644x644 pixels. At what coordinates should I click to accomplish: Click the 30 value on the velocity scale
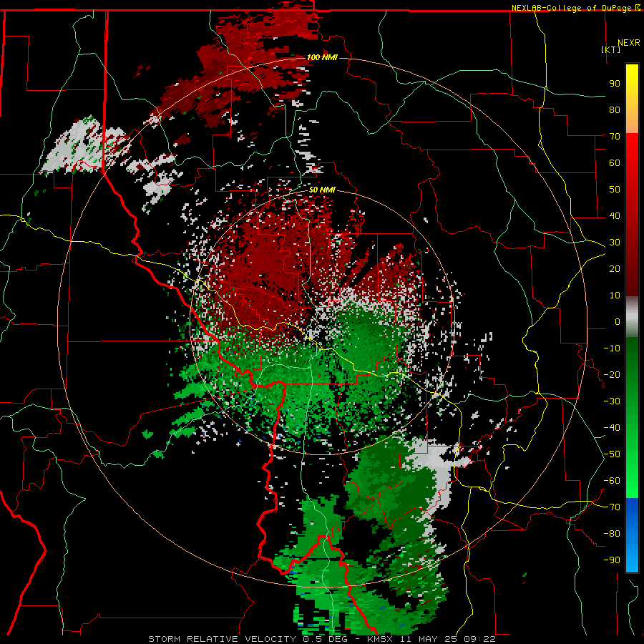[615, 243]
